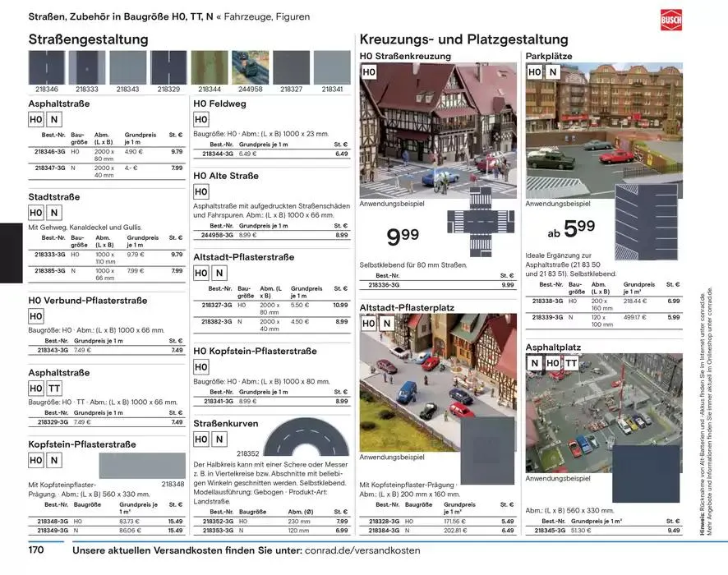Click the Kreuzungs- und Platzgestaltung heading
728x575 pixels.
(464, 39)
